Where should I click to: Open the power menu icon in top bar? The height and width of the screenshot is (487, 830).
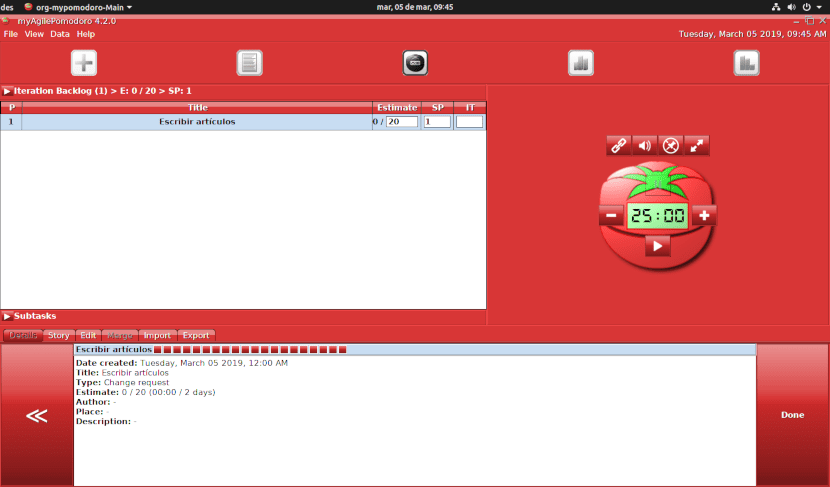pyautogui.click(x=807, y=7)
